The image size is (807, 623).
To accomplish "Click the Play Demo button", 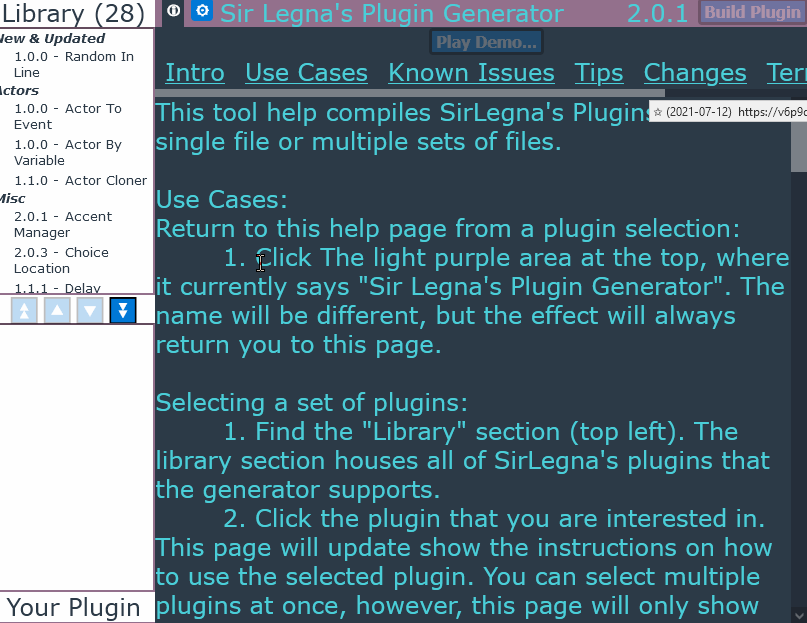I will [486, 42].
